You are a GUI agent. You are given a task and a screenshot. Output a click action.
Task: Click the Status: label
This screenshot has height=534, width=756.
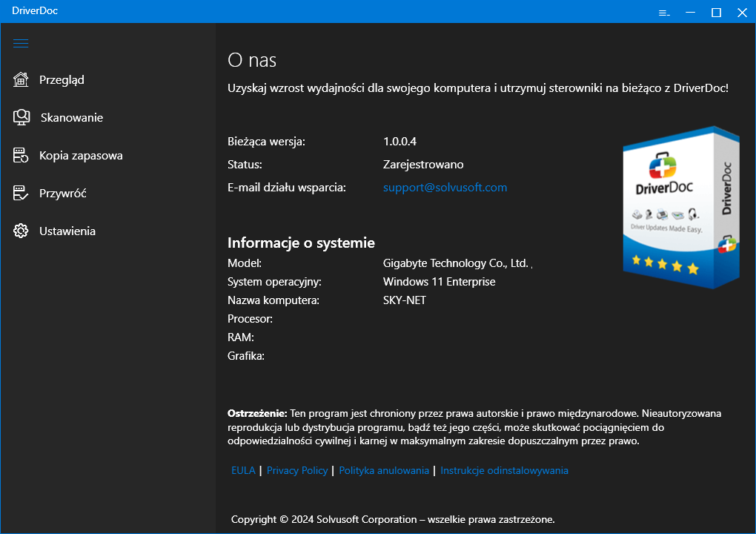(245, 165)
